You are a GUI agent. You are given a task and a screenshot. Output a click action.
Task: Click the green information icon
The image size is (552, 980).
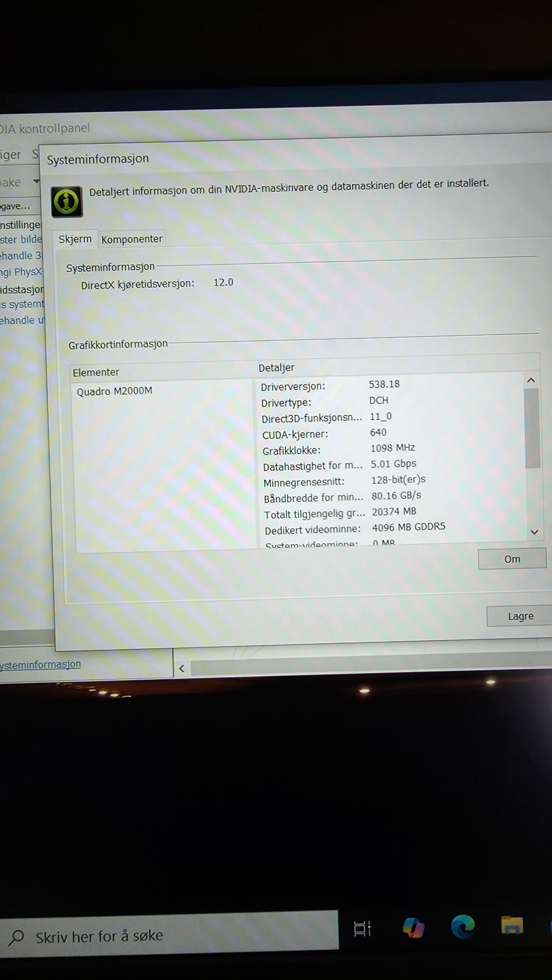coord(67,202)
